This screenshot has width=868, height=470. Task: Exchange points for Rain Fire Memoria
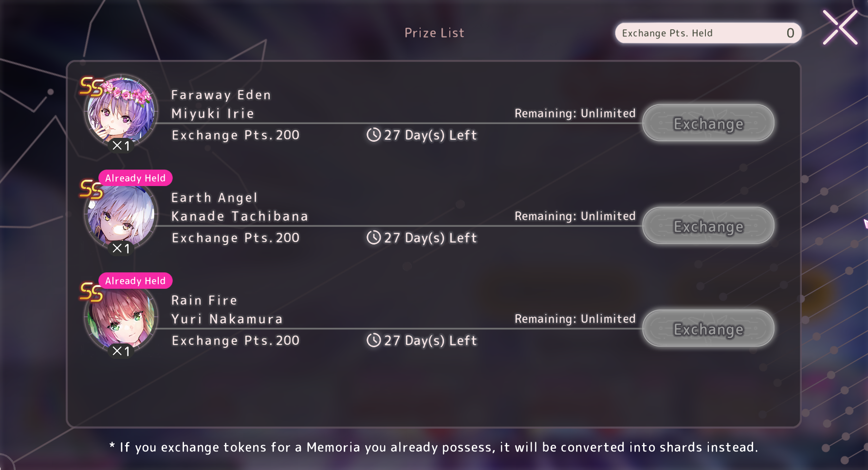708,329
